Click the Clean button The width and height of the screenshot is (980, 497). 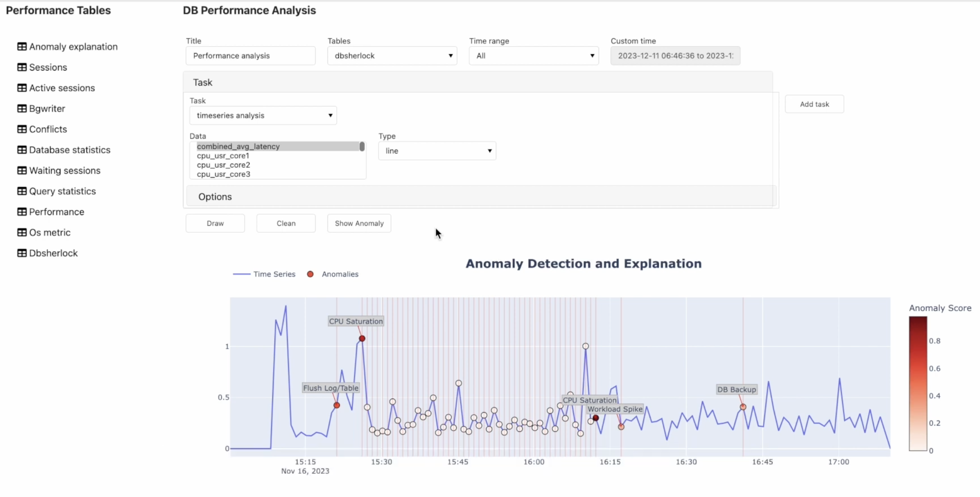tap(286, 223)
